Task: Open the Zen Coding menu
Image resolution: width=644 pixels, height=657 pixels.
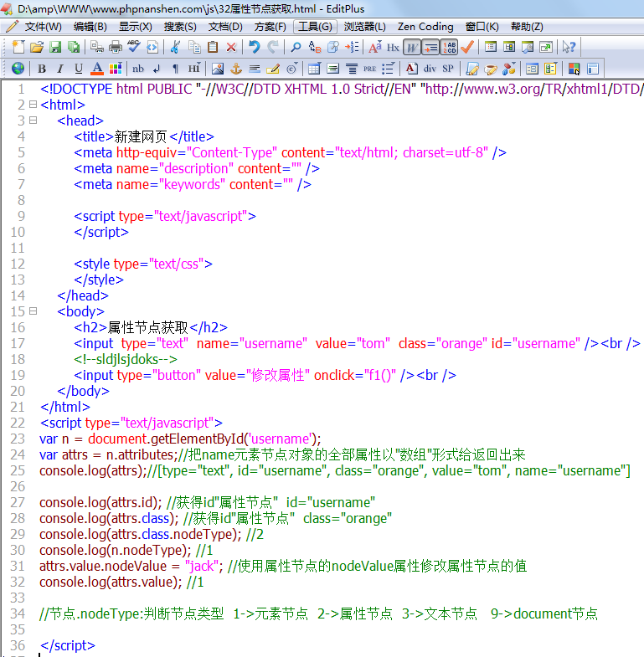Action: click(x=425, y=27)
